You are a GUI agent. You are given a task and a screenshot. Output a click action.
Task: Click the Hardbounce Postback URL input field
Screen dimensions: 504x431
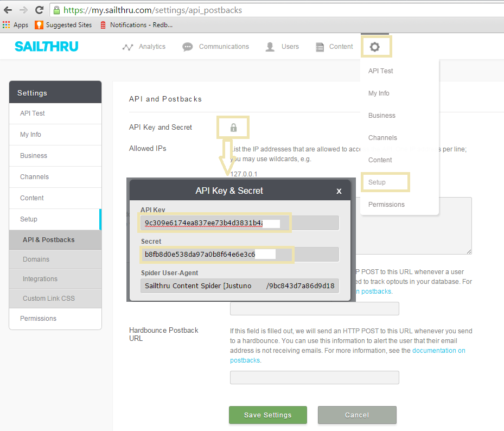314,377
